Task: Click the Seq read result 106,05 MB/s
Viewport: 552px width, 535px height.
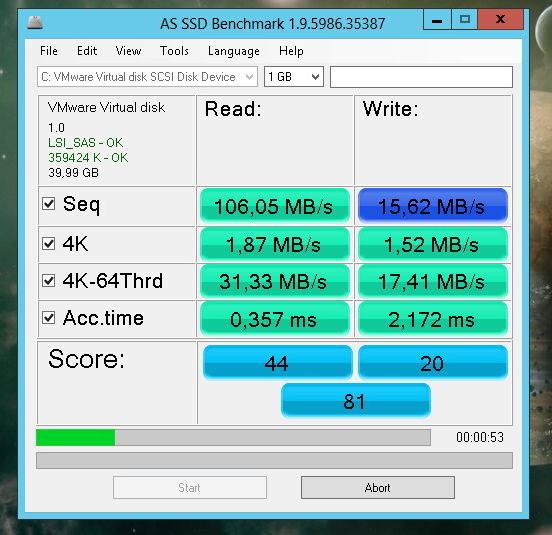Action: [x=275, y=206]
